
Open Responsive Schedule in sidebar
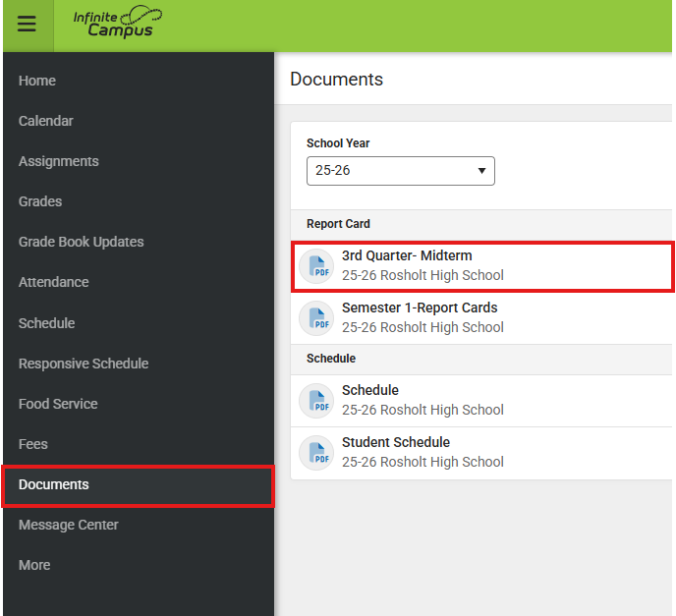click(84, 364)
